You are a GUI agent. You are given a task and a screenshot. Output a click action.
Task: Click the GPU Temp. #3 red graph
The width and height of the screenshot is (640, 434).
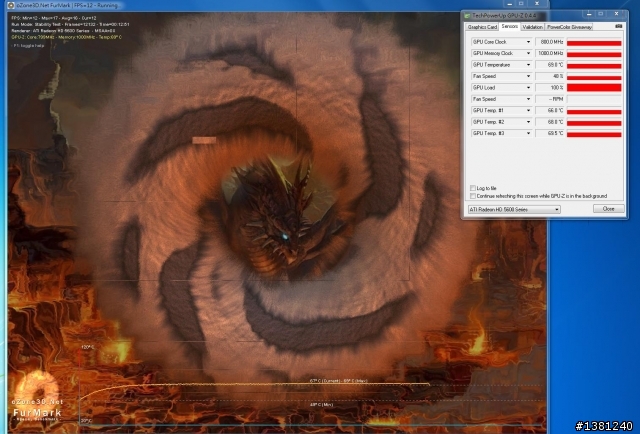[594, 134]
